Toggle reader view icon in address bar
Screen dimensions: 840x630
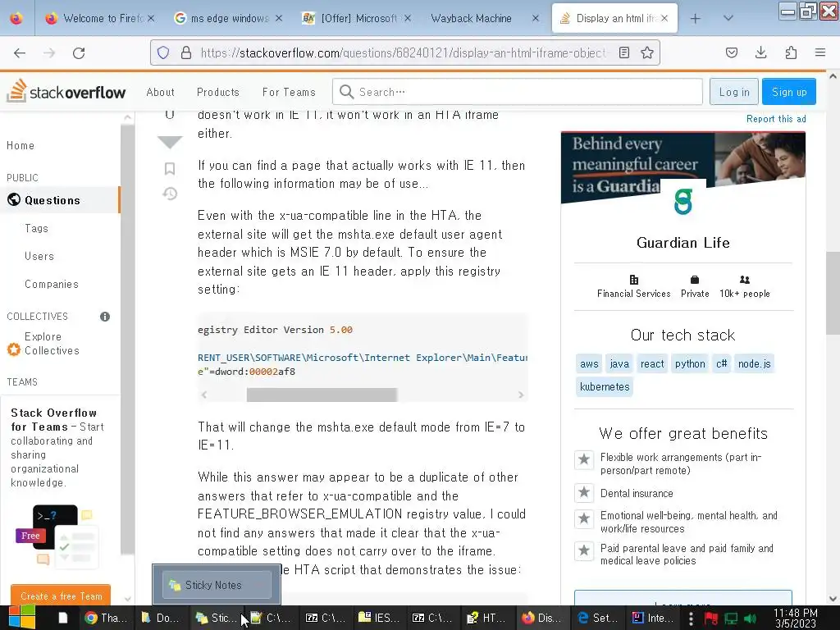click(x=624, y=52)
